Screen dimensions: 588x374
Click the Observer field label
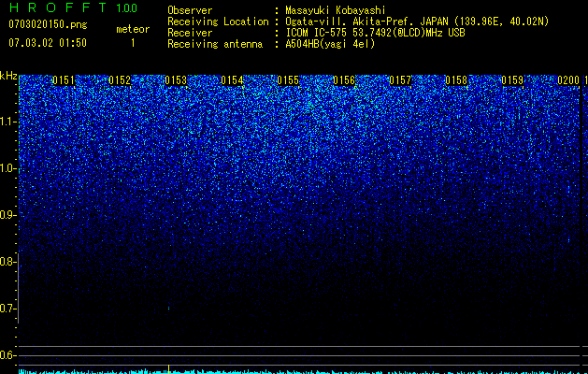click(x=190, y=10)
